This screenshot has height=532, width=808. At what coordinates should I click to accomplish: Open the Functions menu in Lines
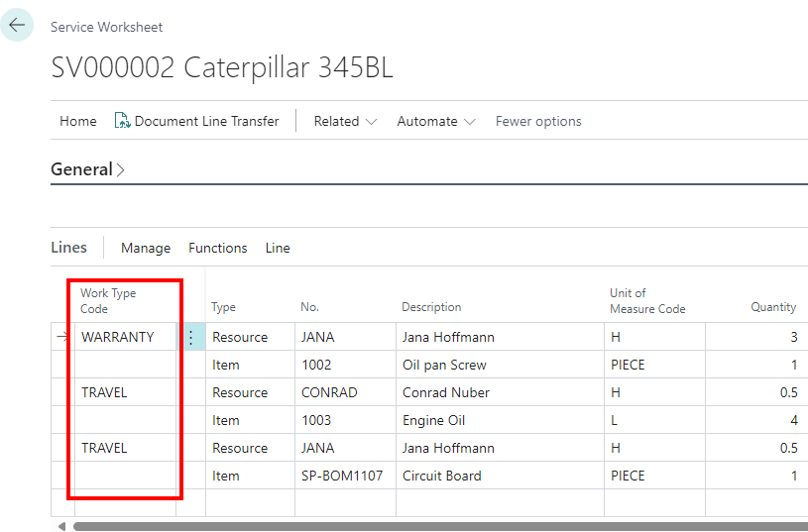pyautogui.click(x=218, y=248)
